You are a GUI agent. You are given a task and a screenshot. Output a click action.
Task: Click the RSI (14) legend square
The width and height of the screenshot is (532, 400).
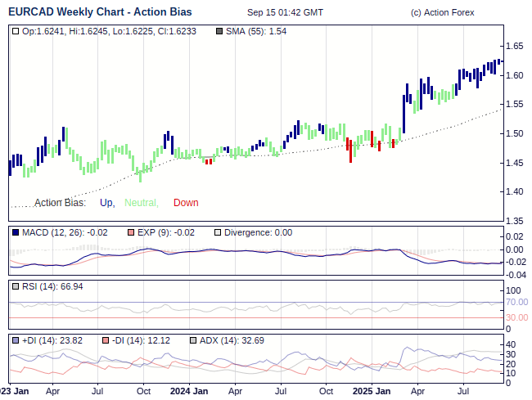pos(16,286)
